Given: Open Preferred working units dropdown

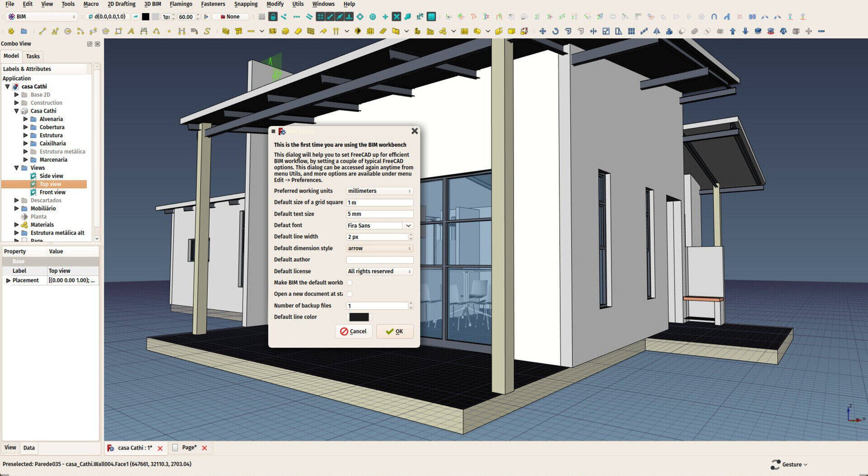Looking at the screenshot, I should [379, 191].
